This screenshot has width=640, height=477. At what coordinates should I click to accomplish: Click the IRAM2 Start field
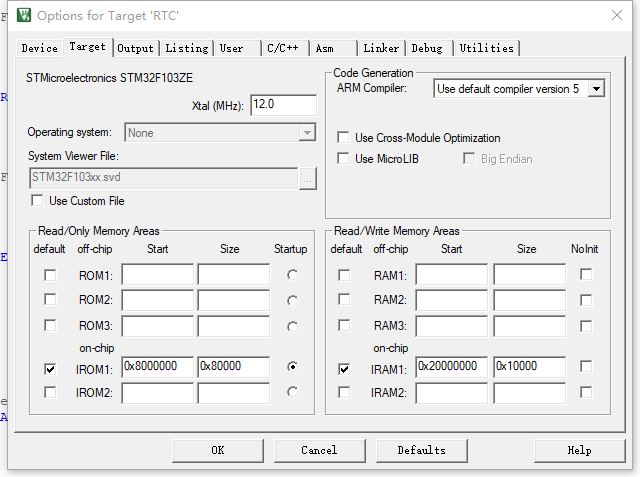point(452,393)
